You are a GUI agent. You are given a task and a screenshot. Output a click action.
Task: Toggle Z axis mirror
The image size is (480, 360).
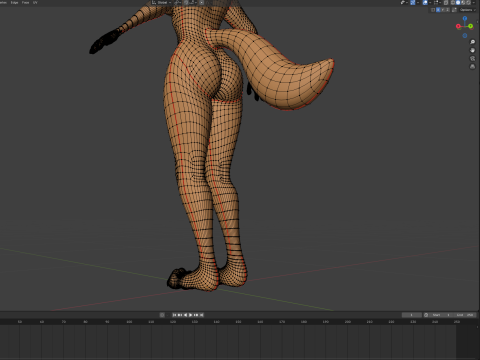pos(447,10)
